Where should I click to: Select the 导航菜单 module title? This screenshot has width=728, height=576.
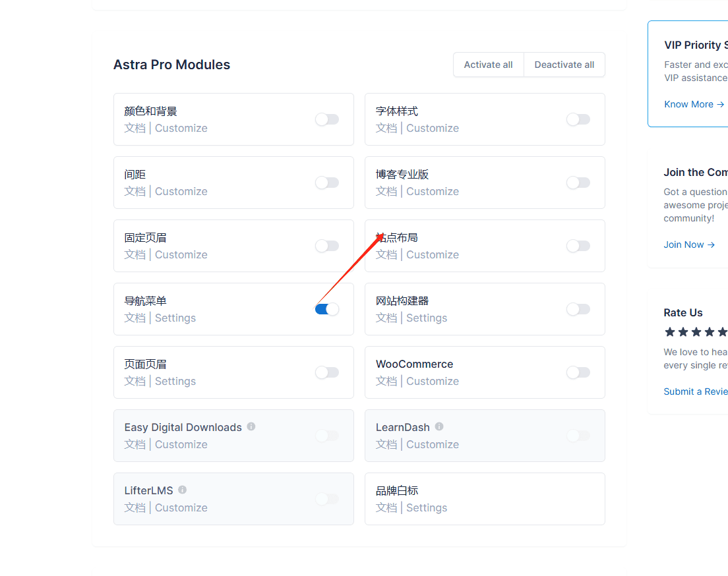point(145,301)
